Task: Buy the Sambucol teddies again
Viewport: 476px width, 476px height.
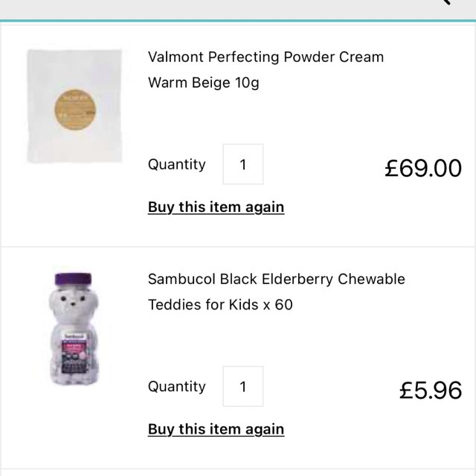Action: click(x=216, y=429)
